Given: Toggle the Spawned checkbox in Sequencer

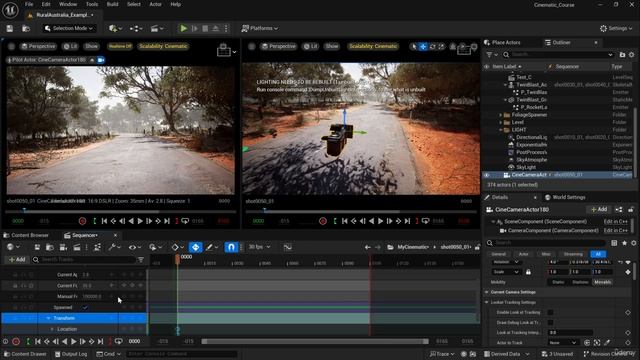Looking at the screenshot, I should tap(85, 307).
